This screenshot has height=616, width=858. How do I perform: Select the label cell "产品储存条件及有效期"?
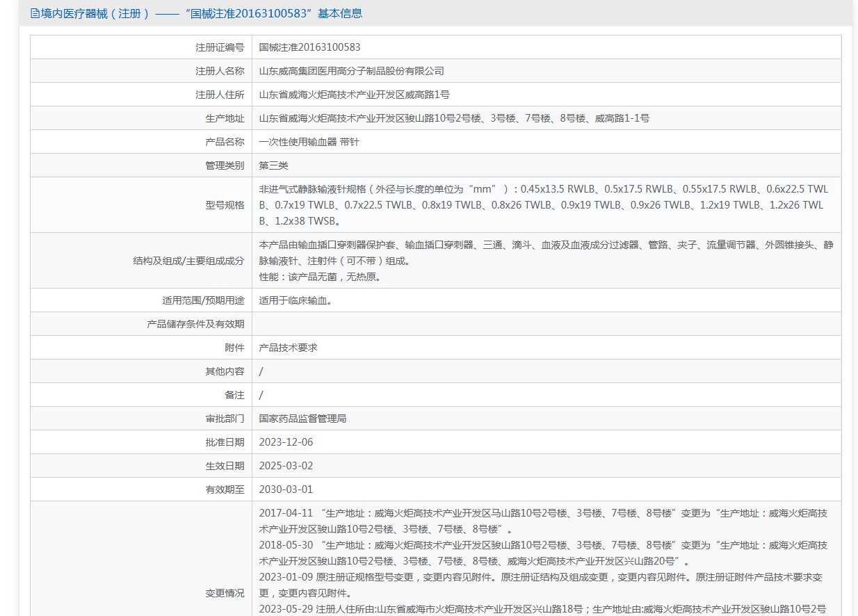point(141,324)
